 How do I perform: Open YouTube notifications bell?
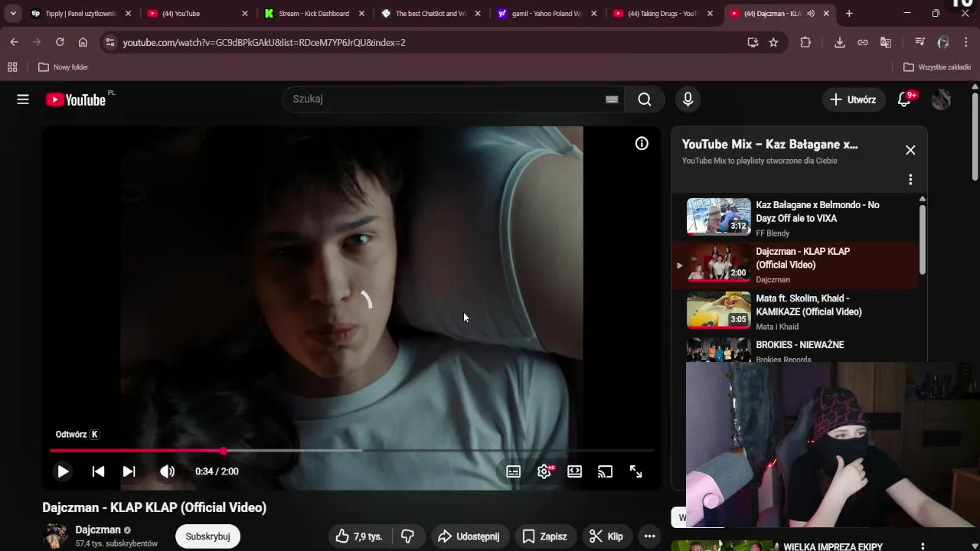[x=904, y=99]
